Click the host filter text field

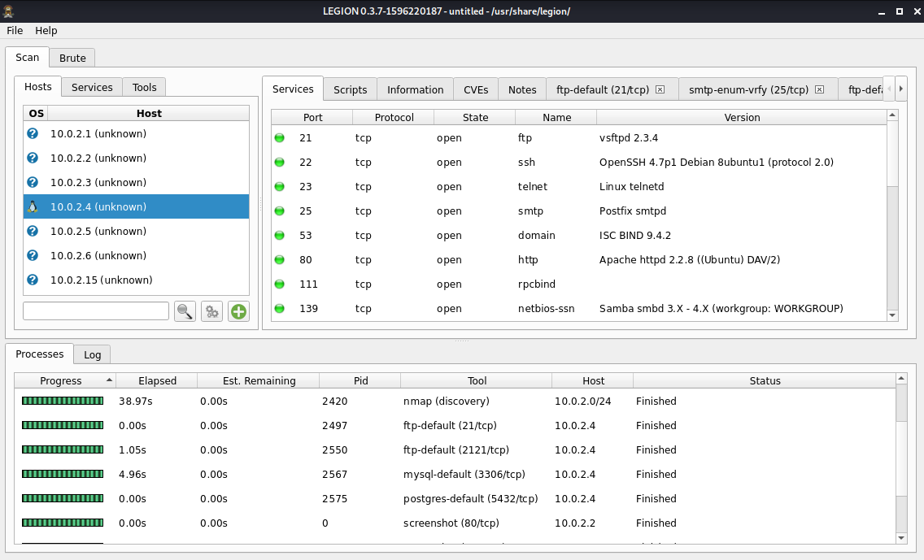[x=96, y=311]
